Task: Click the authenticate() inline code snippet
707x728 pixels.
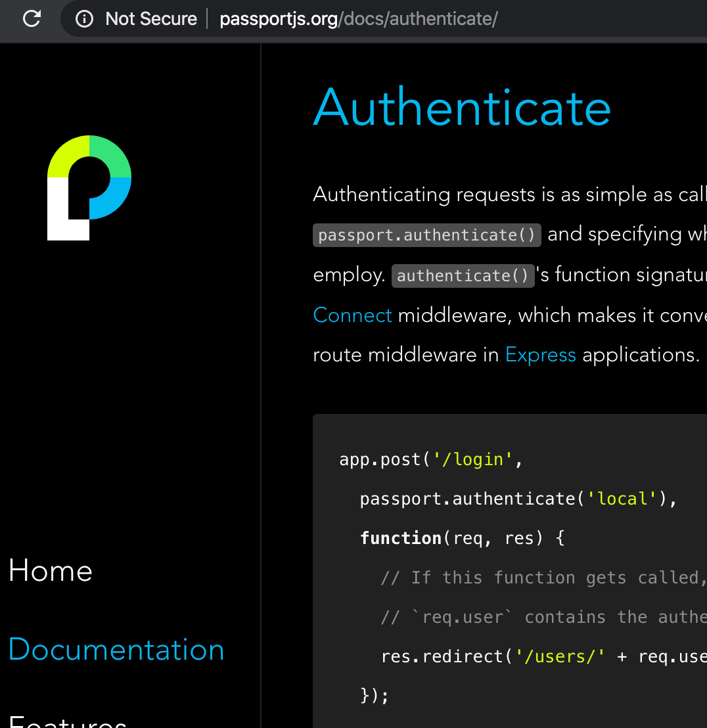Action: click(463, 275)
